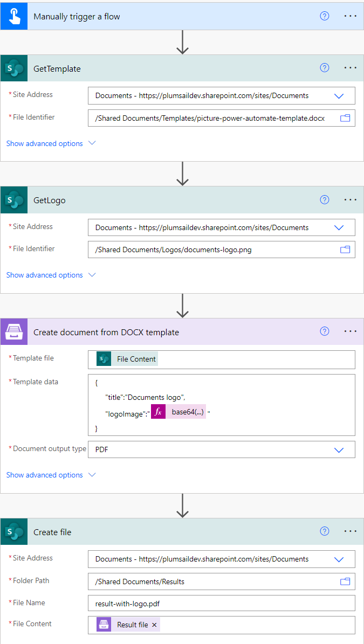Image resolution: width=364 pixels, height=644 pixels.
Task: Open more options menu for Manually trigger a flow
Action: coord(351,16)
